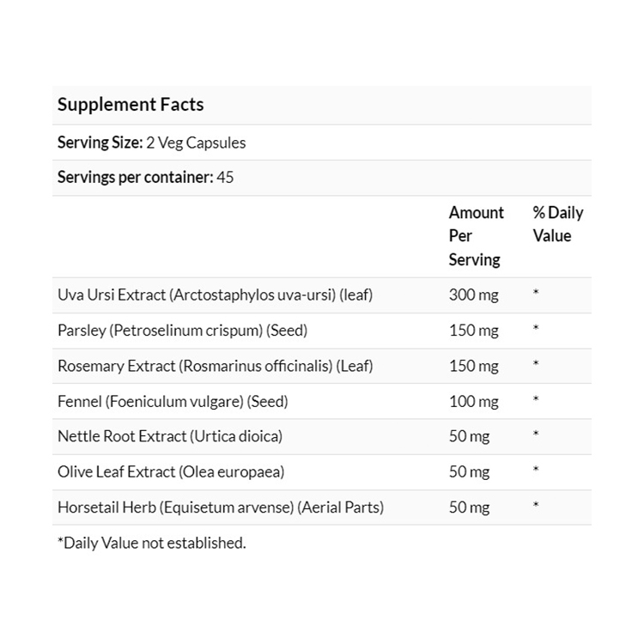Click the % Daily Value column header
This screenshot has height=644, width=644.
pyautogui.click(x=557, y=224)
